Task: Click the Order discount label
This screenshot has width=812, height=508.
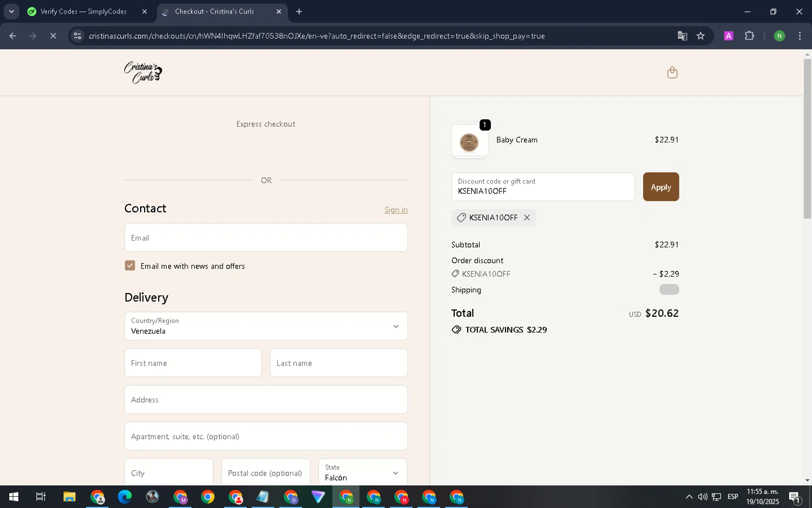Action: (477, 260)
